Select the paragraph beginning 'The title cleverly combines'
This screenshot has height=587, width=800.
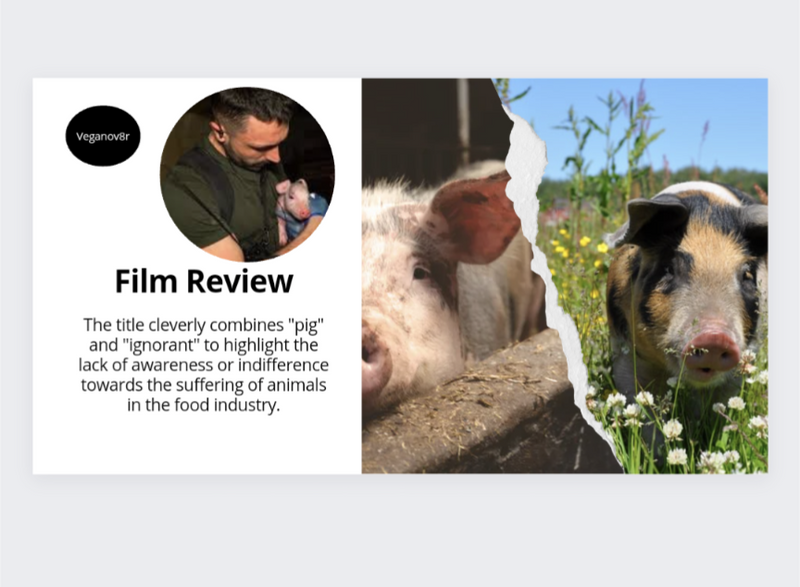tap(204, 365)
